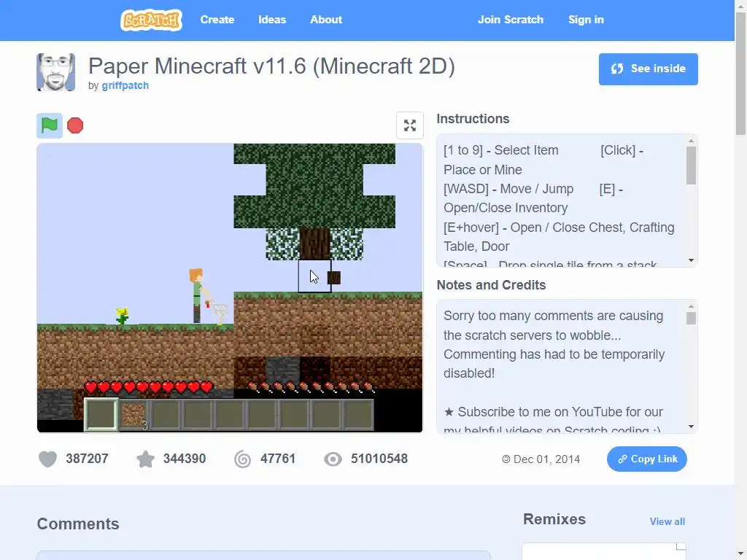Viewport: 747px width, 560px height.
Task: Click the star icon to favorite the project
Action: click(x=145, y=459)
